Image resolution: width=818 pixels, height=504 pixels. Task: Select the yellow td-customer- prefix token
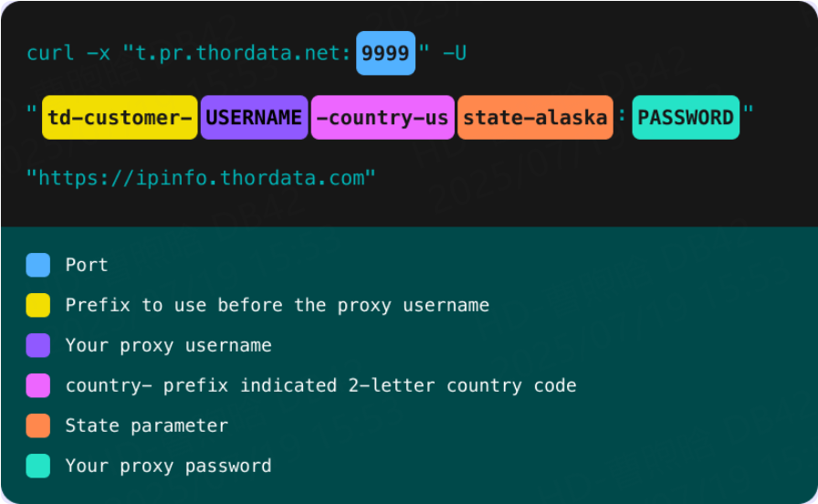(120, 117)
